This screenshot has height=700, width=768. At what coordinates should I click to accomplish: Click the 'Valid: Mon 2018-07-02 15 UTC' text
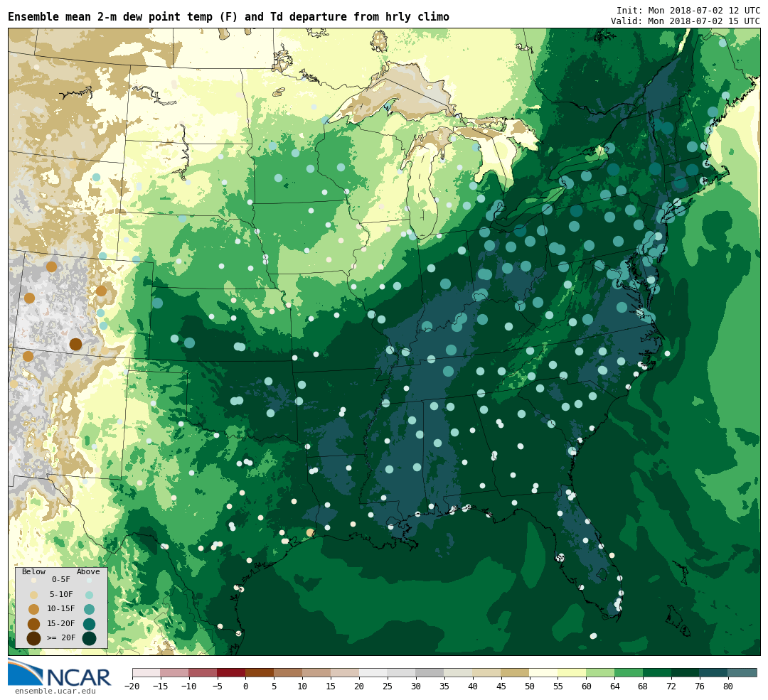click(x=686, y=21)
